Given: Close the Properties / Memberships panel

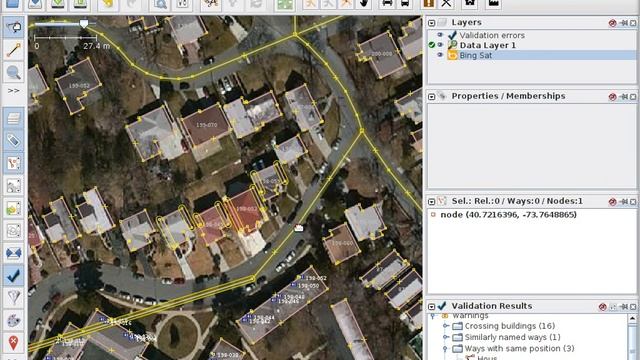Looking at the screenshot, I should [633, 97].
